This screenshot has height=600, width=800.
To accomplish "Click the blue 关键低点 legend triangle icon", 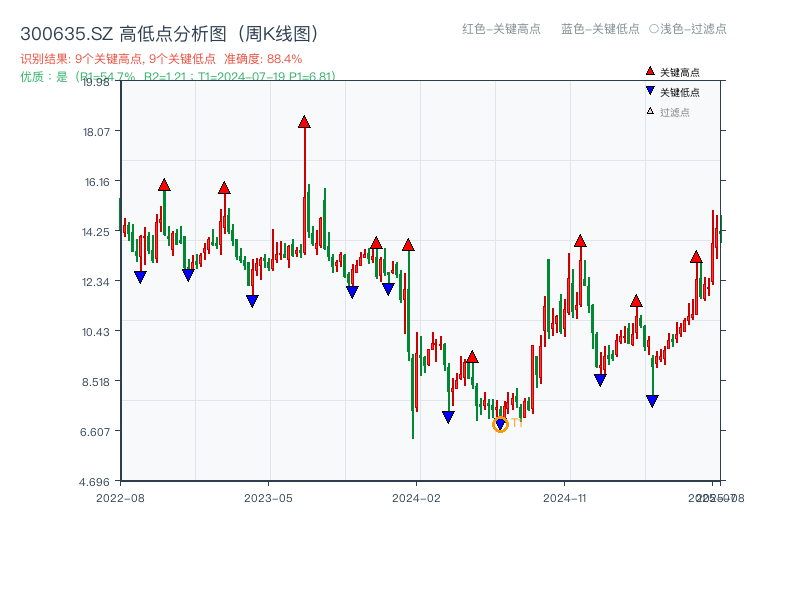I will click(650, 91).
